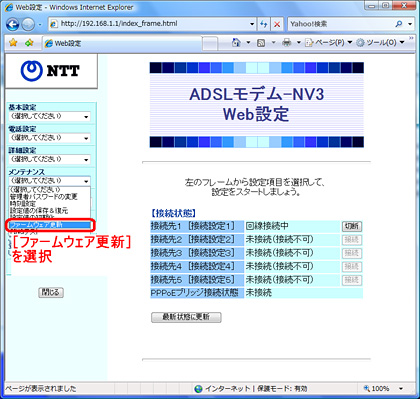Click the address bar URL field
420x399 pixels.
[x=153, y=24]
